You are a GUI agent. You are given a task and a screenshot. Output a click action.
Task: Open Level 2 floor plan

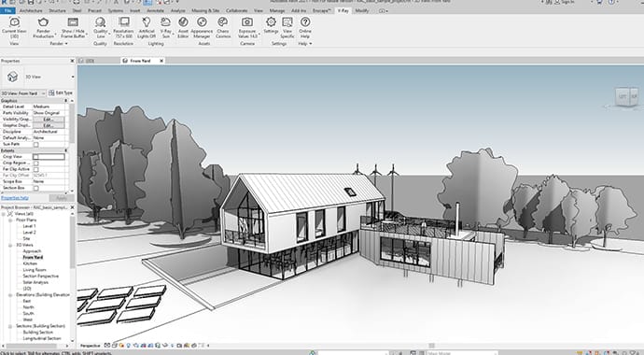29,232
